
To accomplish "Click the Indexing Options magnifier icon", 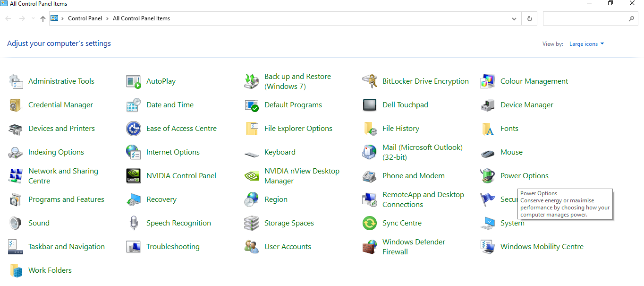I will tap(16, 152).
